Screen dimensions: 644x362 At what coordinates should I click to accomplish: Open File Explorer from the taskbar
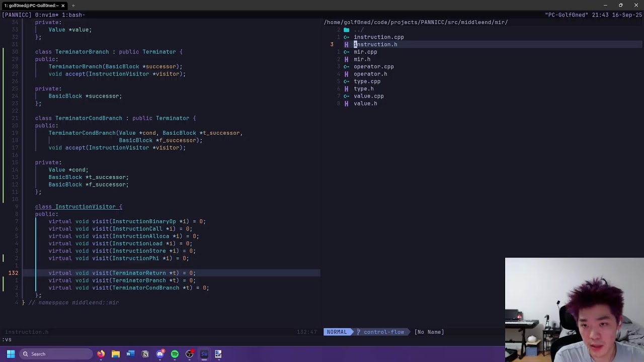coord(116,354)
